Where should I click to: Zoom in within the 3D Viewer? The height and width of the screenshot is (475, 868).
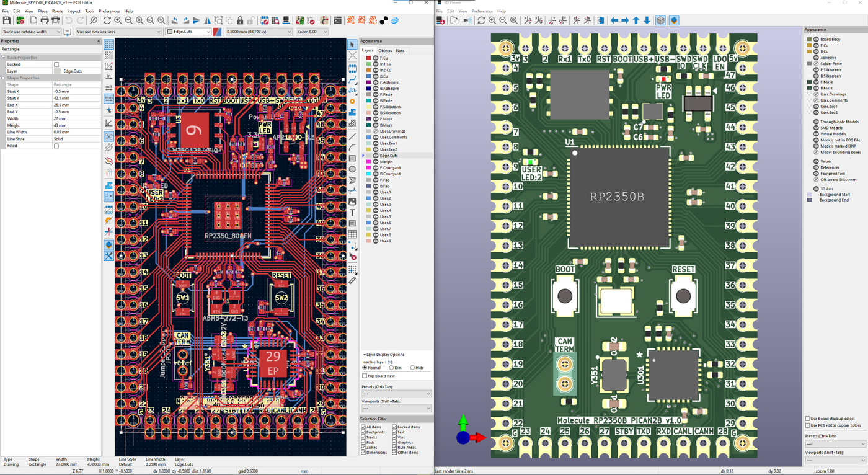pyautogui.click(x=492, y=20)
